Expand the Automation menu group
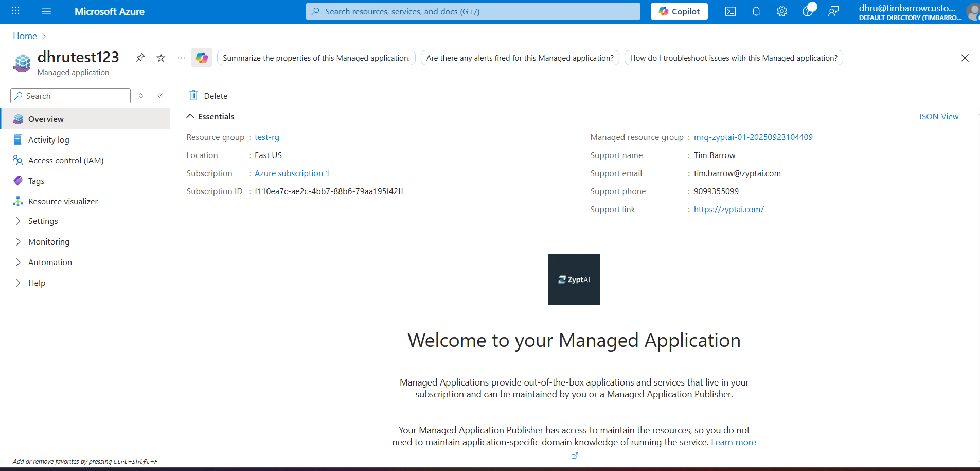 (19, 262)
